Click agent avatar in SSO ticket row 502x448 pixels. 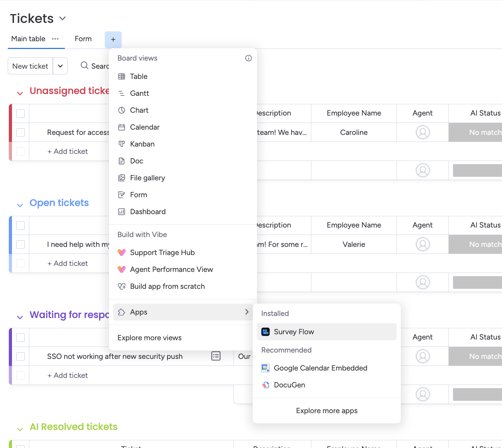pos(423,356)
